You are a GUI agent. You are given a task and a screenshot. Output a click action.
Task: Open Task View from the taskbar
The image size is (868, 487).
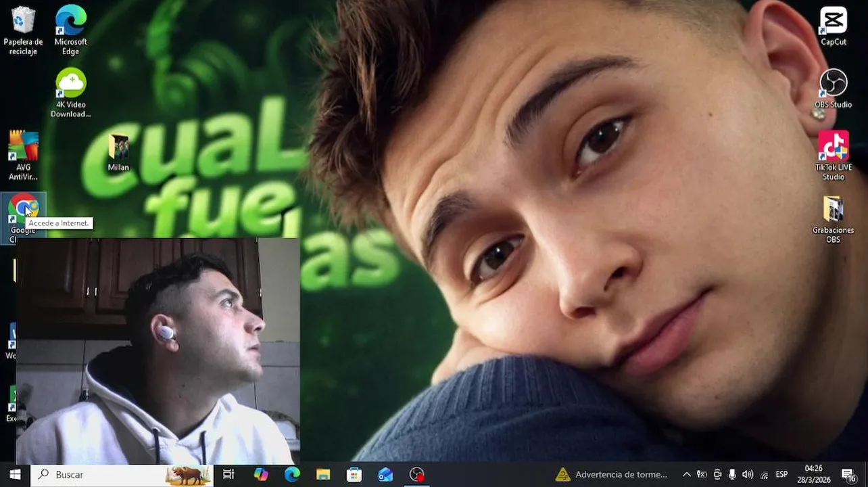(228, 475)
